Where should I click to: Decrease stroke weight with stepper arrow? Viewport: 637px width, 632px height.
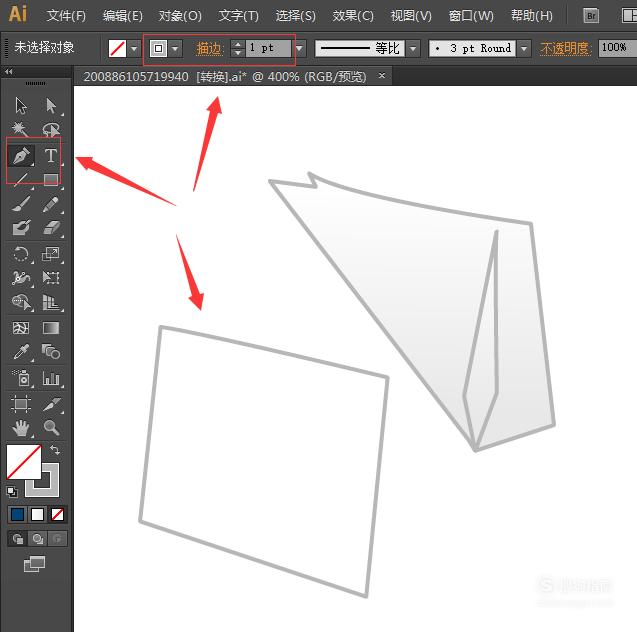(x=238, y=53)
